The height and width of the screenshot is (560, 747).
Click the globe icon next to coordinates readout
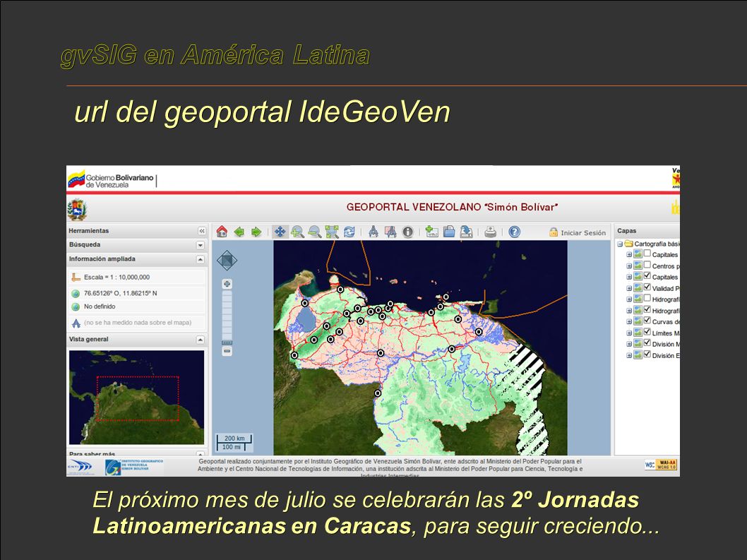76,294
